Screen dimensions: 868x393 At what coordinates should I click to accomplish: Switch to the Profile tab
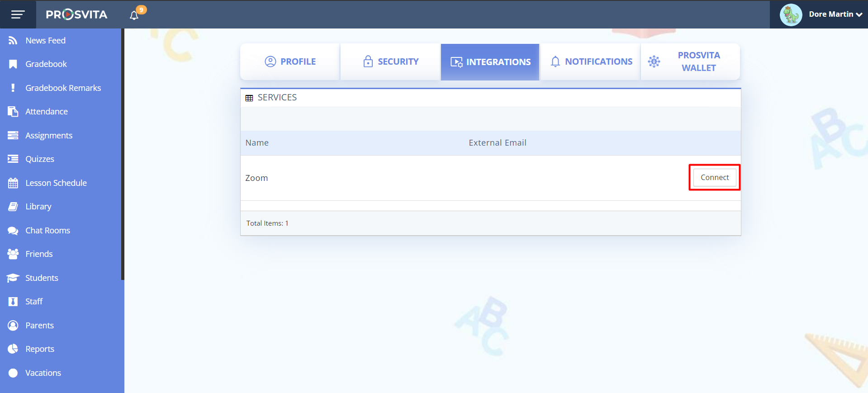click(290, 62)
